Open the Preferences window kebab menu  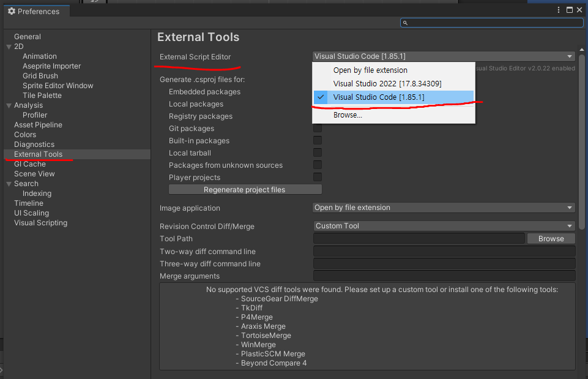pos(559,10)
